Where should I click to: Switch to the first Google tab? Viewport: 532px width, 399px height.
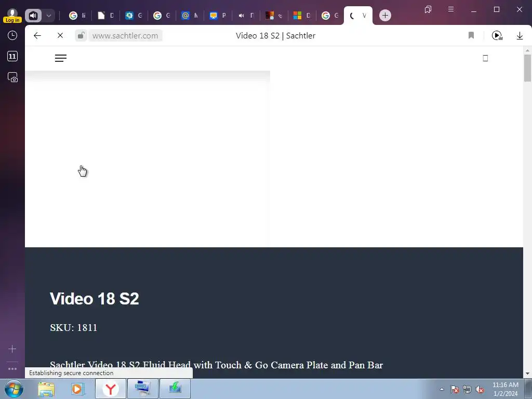click(77, 16)
